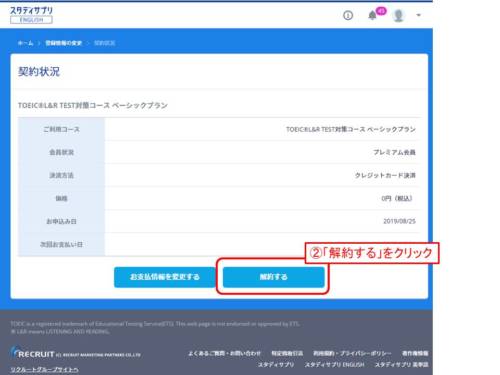Open リクルートグループサイトへ footer link

44,370
